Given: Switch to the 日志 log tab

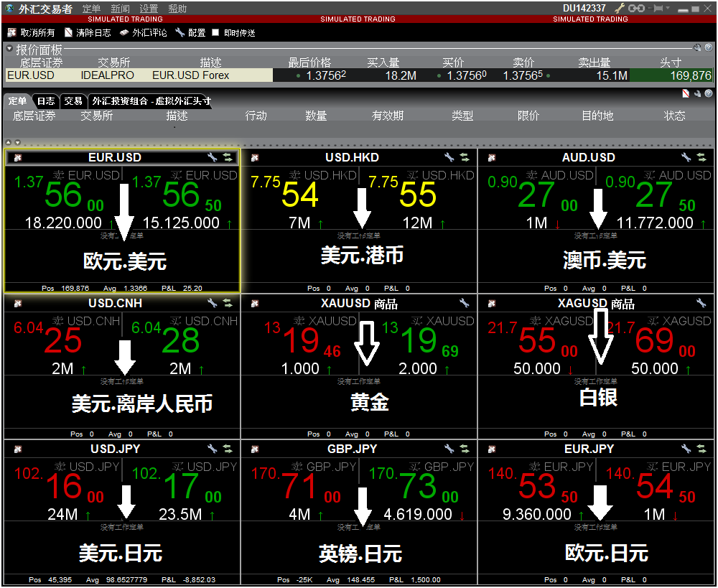Looking at the screenshot, I should point(46,101).
